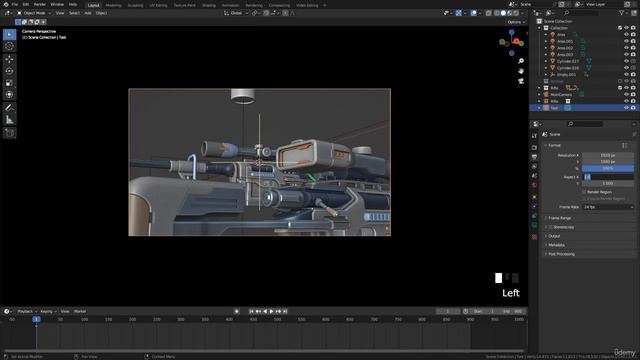Toggle camera view with the viewport camera icon
The width and height of the screenshot is (640, 360).
tap(521, 81)
